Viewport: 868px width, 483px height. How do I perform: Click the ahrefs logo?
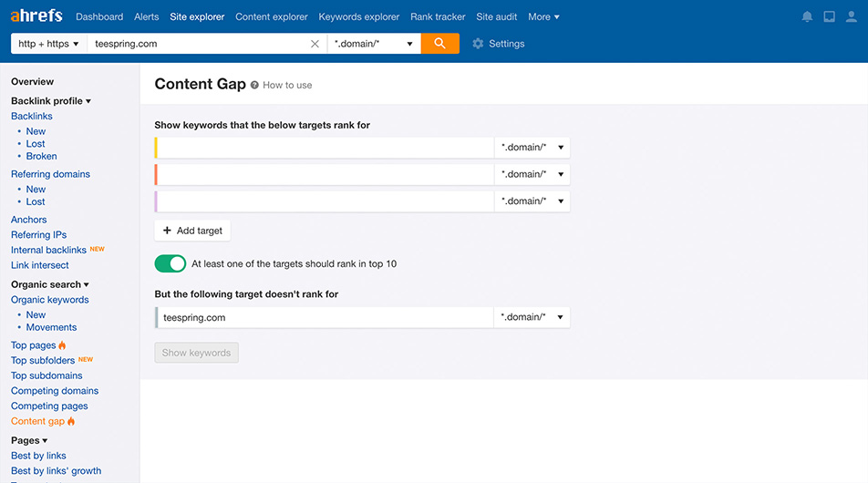[x=36, y=16]
